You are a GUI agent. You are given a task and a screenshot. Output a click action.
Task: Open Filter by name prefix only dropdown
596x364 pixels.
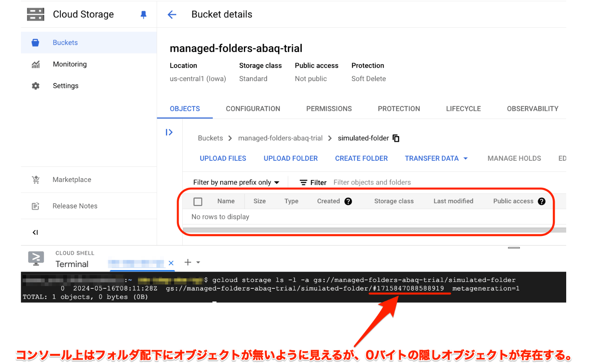pyautogui.click(x=236, y=182)
